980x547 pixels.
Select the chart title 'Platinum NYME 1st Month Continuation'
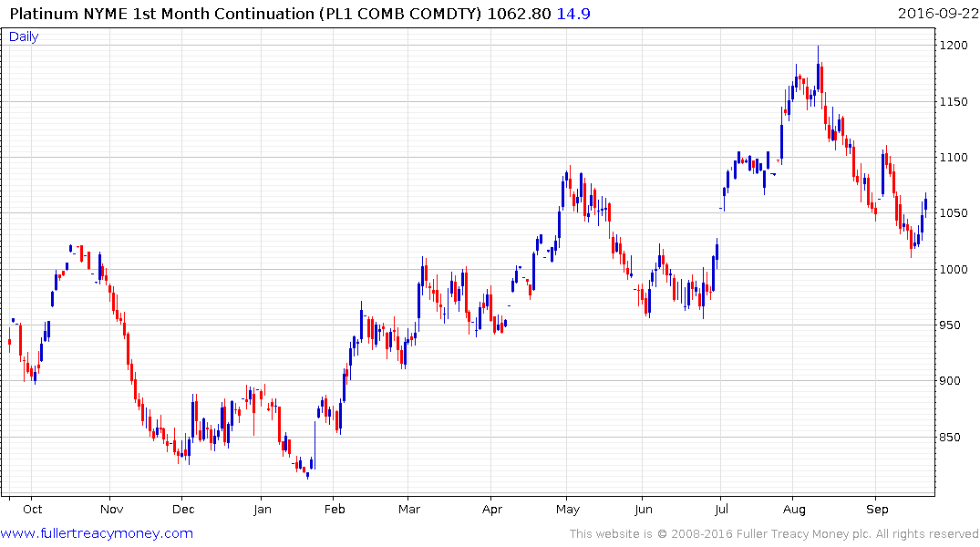tap(162, 14)
